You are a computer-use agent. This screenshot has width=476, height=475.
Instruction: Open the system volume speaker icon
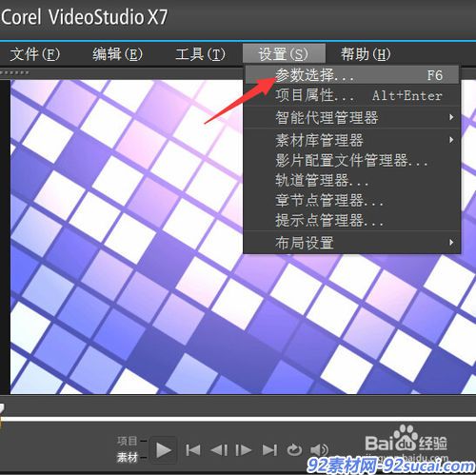(x=319, y=450)
